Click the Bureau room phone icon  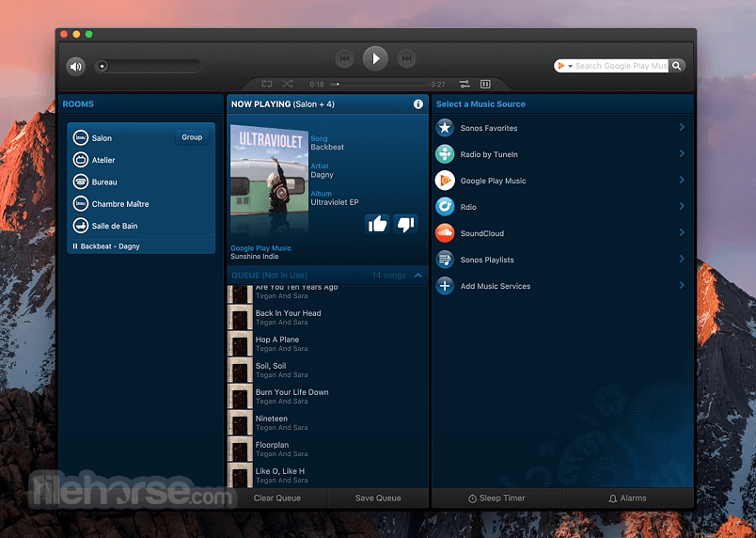(x=81, y=182)
